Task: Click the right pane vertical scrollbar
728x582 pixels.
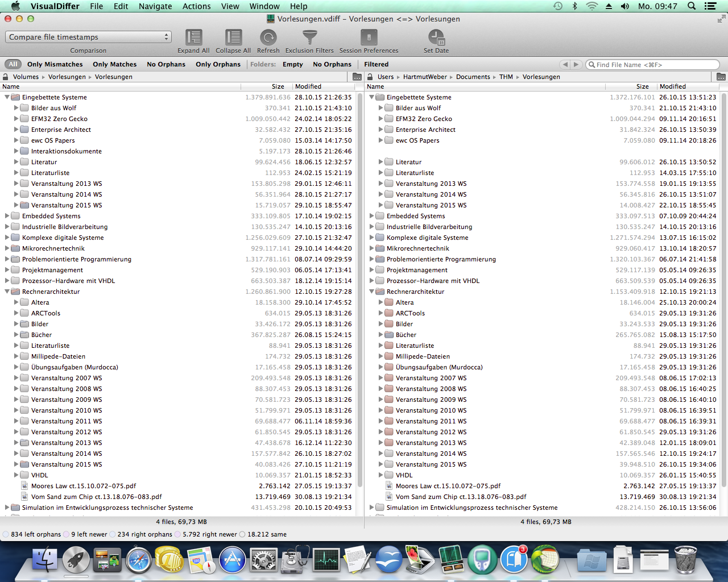Action: pos(723,290)
